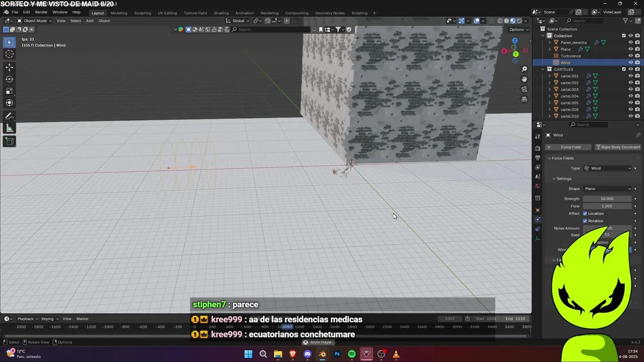Open File Explorer from the taskbar
The width and height of the screenshot is (644, 362).
tap(278, 354)
